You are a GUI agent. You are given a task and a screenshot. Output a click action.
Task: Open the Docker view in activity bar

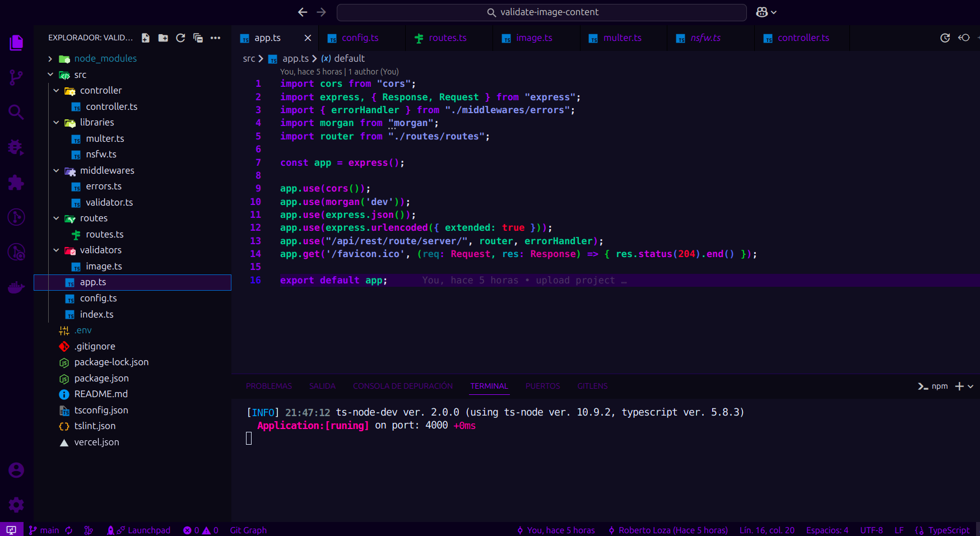(x=16, y=287)
